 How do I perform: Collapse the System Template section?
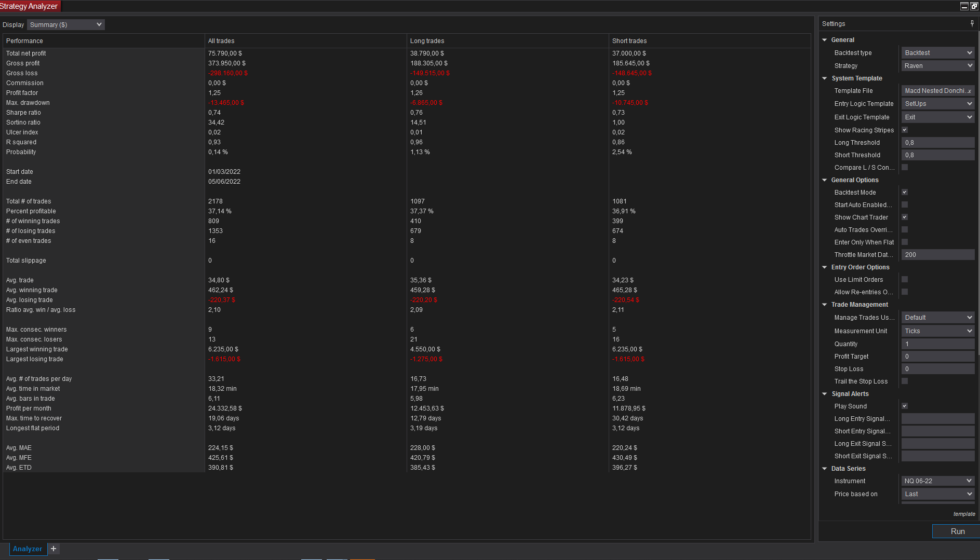tap(825, 78)
